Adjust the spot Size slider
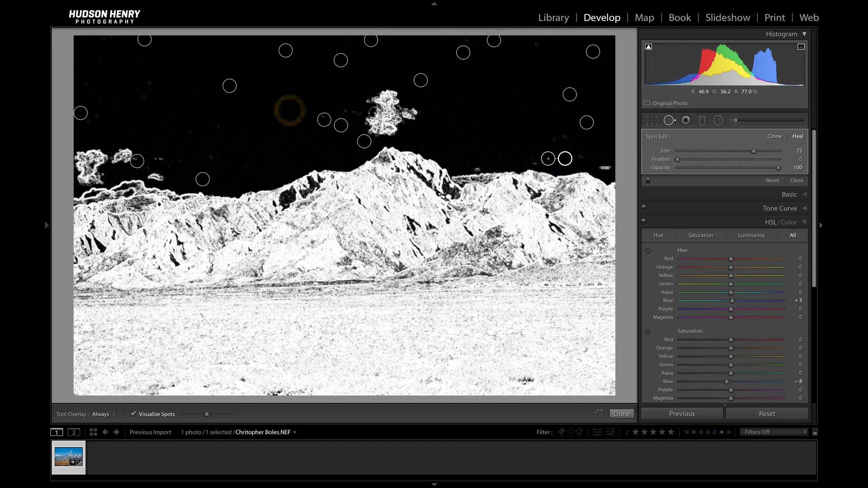The width and height of the screenshot is (868, 488). [753, 151]
